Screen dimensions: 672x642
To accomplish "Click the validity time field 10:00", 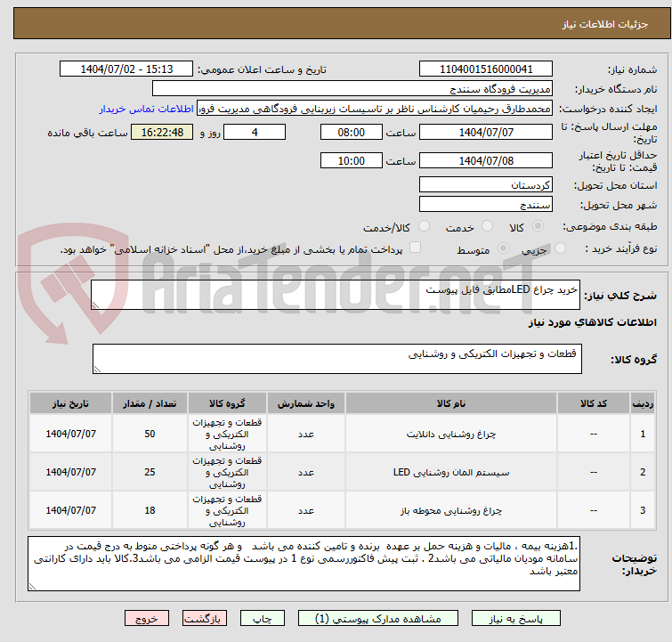I will click(x=351, y=160).
